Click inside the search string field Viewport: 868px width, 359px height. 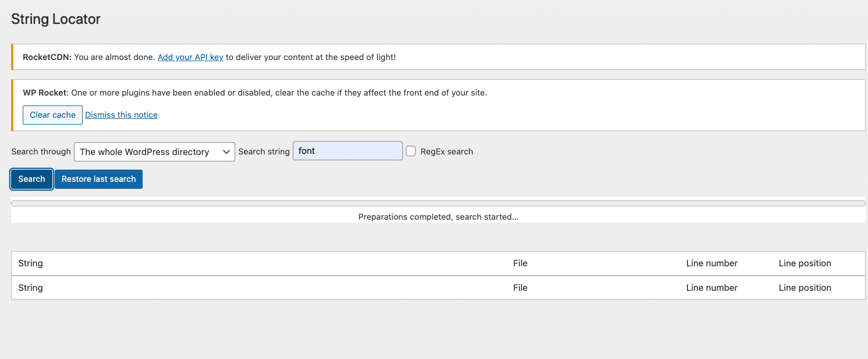tap(348, 150)
